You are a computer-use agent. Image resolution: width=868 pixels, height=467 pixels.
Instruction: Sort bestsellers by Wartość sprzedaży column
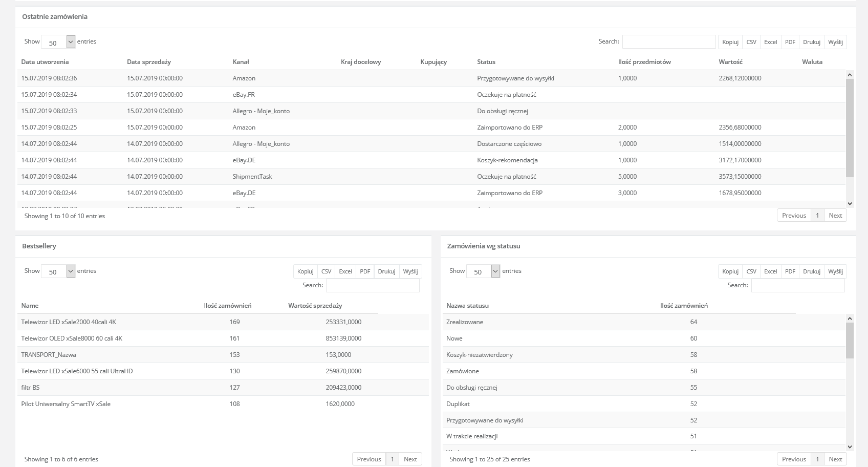coord(315,306)
